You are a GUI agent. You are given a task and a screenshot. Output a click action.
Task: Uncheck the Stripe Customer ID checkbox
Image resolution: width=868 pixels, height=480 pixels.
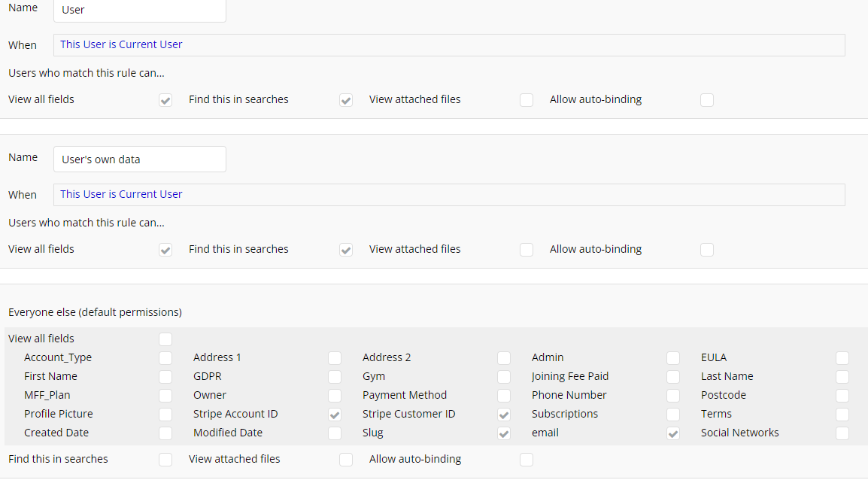coord(504,415)
